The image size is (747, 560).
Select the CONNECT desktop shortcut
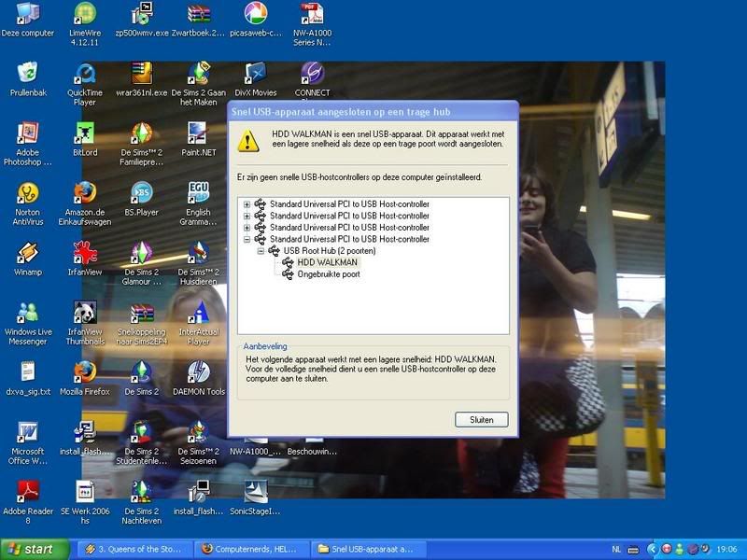click(312, 79)
